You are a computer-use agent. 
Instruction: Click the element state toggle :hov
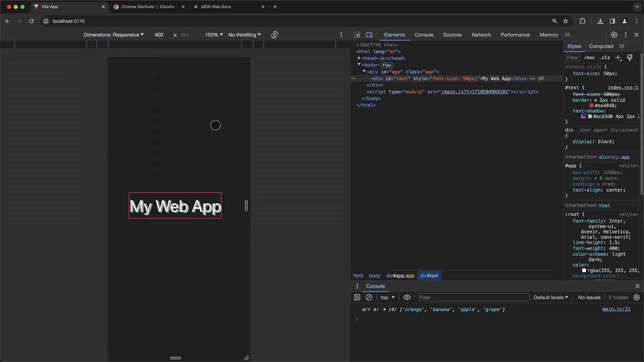pos(590,57)
